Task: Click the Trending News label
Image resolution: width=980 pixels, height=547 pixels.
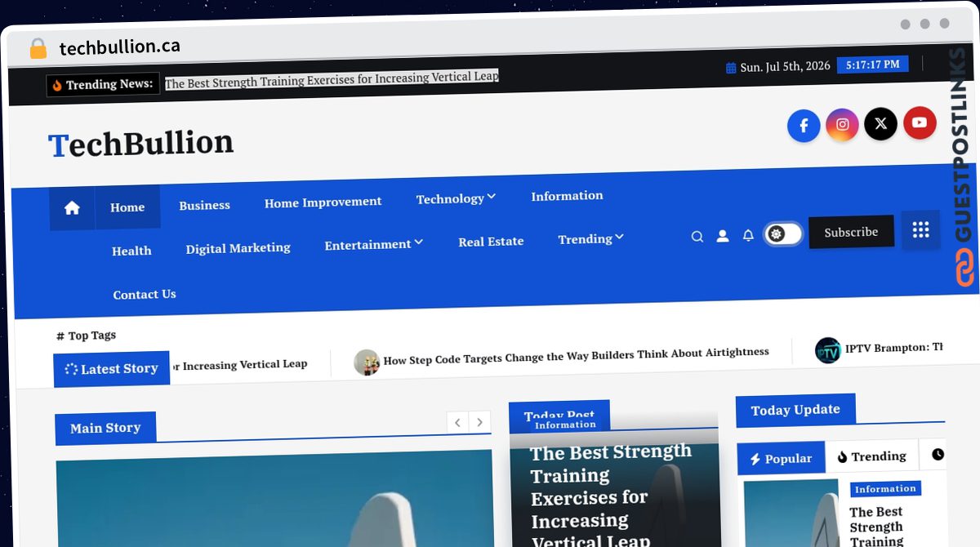Action: pyautogui.click(x=103, y=85)
